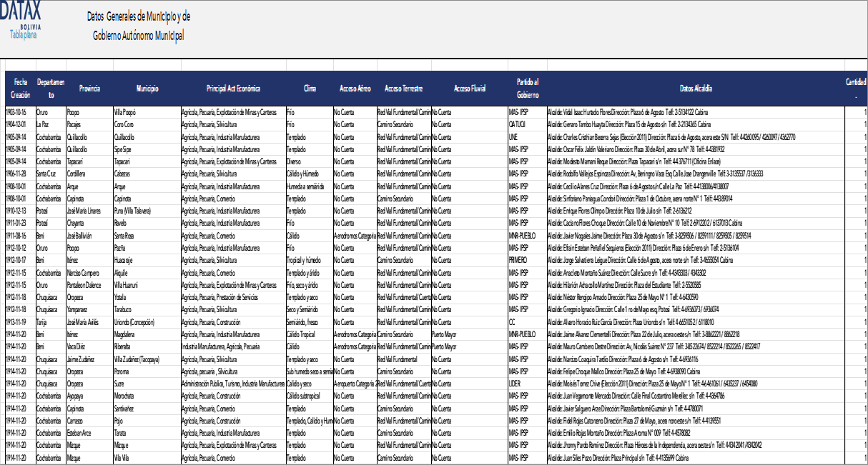The height and width of the screenshot is (465, 868).
Task: Click the 'Tabla plana' label under the logo
Action: click(x=23, y=34)
